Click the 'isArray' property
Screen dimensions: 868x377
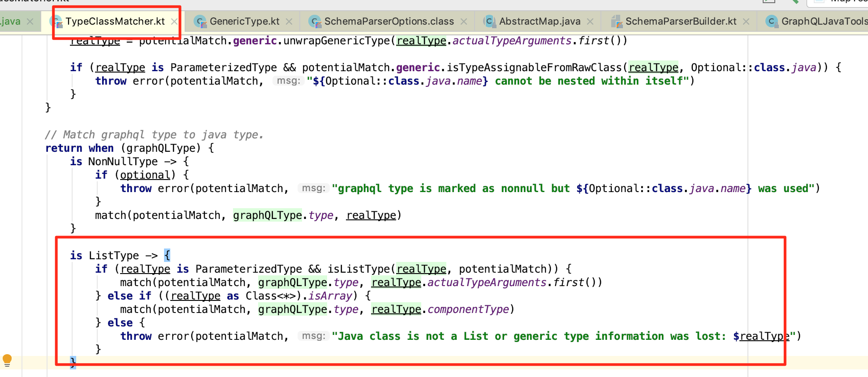(x=330, y=296)
